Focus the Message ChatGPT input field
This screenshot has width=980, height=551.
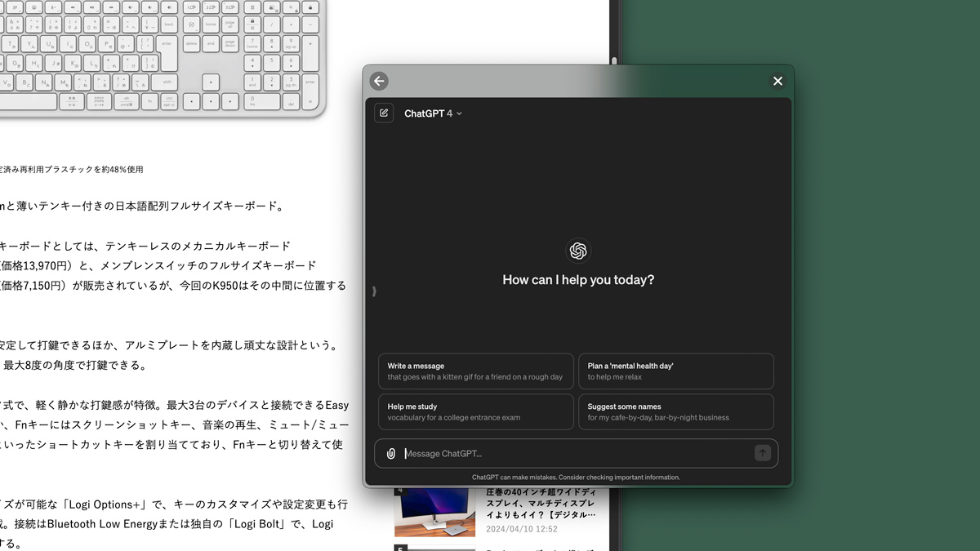(577, 453)
